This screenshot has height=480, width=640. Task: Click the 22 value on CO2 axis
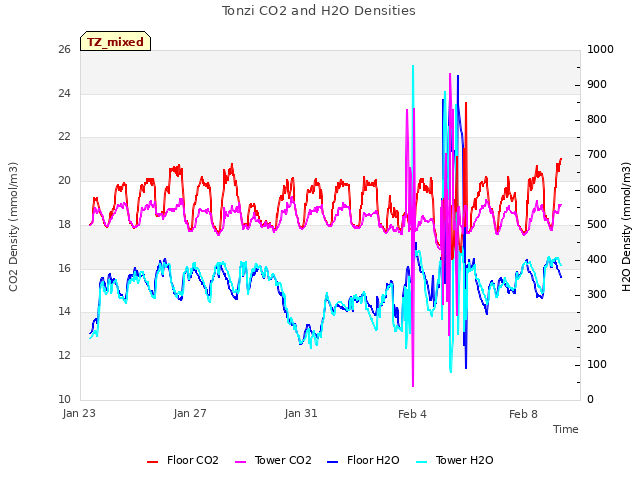tap(64, 137)
